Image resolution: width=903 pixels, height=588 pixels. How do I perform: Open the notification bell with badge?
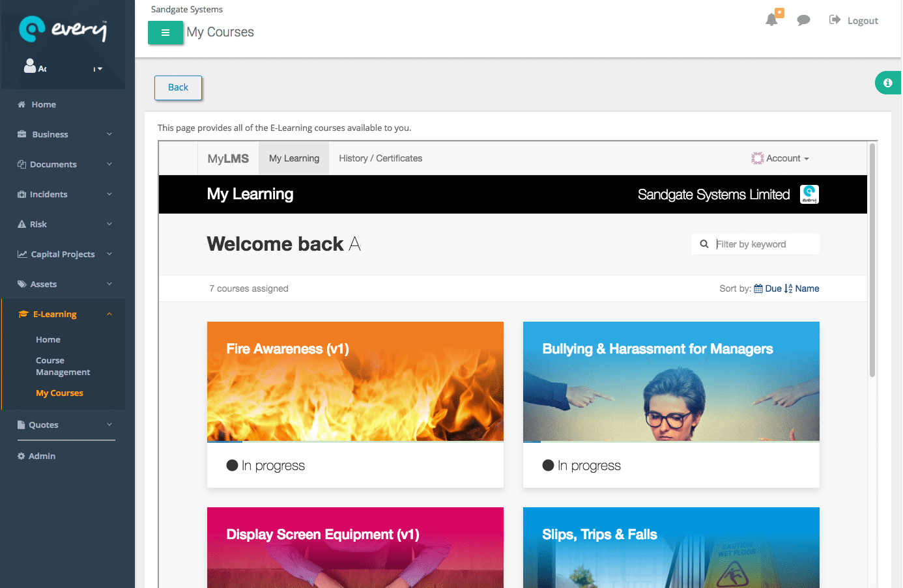tap(773, 20)
